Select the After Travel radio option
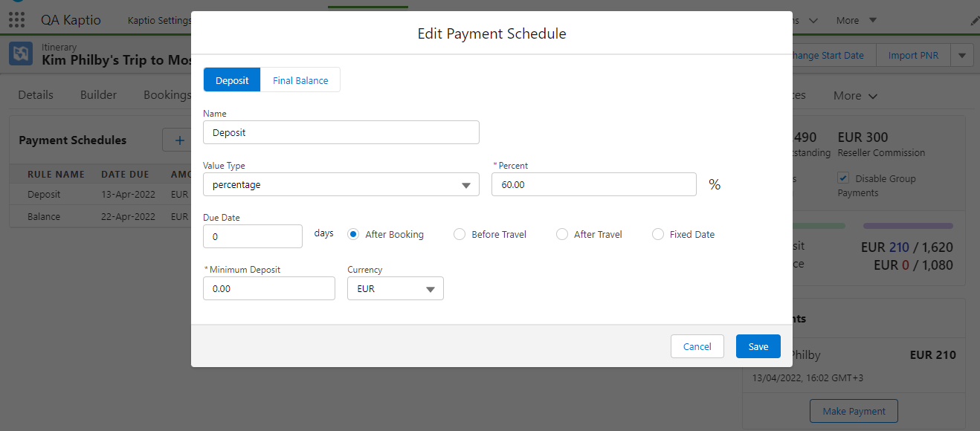Image resolution: width=980 pixels, height=431 pixels. (562, 234)
